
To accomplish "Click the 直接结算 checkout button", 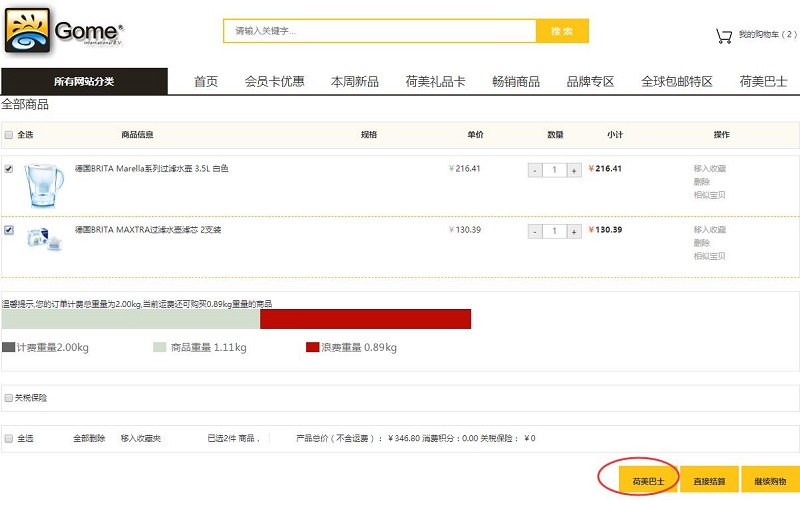I will pos(709,481).
